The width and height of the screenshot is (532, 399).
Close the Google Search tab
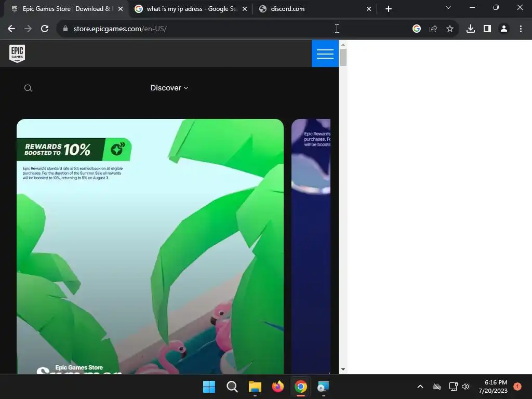coord(245,9)
